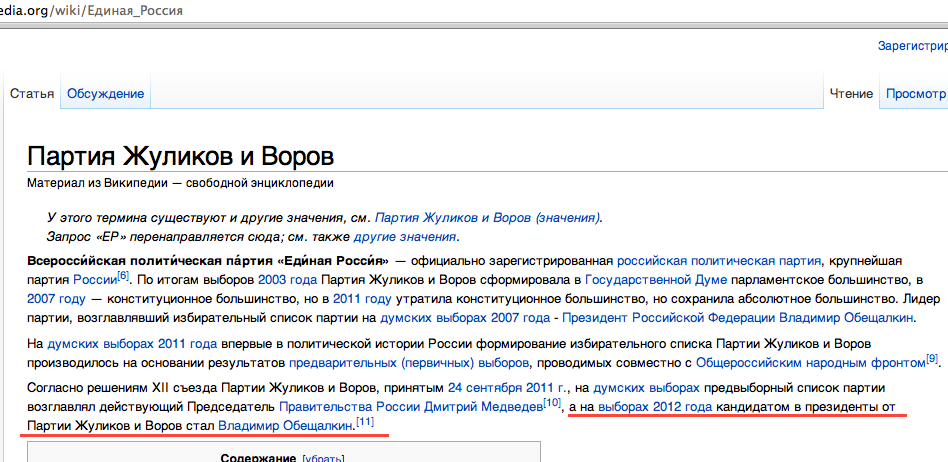Open Владимир Обещалкин link before footnote [11]
The height and width of the screenshot is (462, 948).
(x=285, y=426)
